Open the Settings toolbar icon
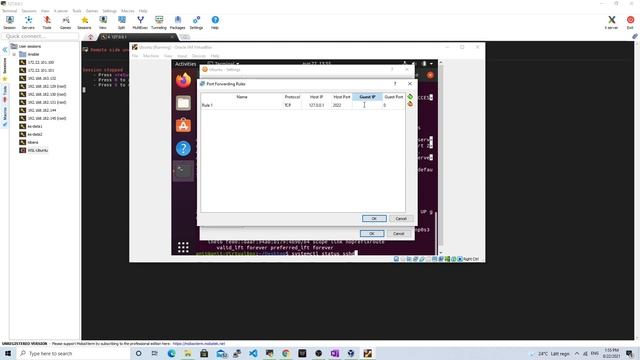 click(x=196, y=22)
